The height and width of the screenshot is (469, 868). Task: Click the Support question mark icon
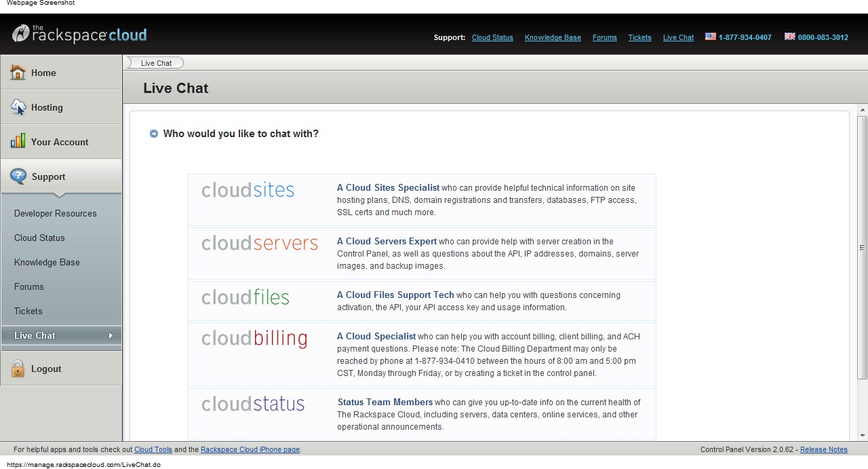click(18, 176)
